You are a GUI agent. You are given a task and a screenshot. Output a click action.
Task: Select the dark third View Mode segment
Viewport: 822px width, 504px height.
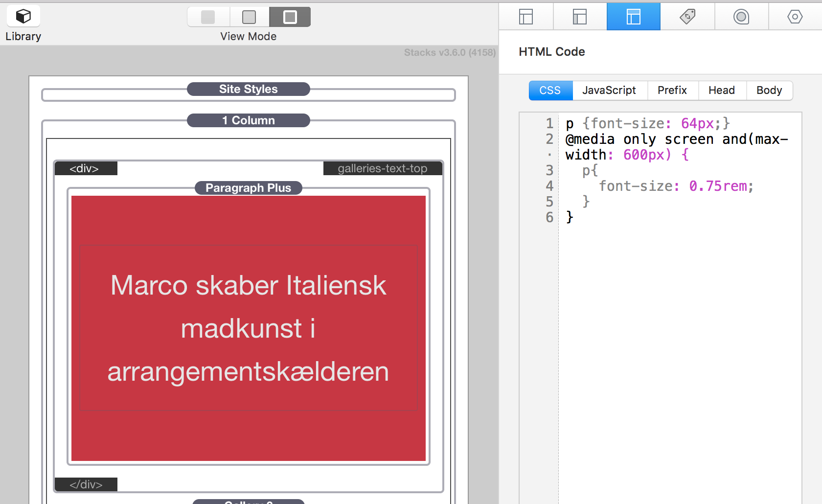pyautogui.click(x=290, y=17)
